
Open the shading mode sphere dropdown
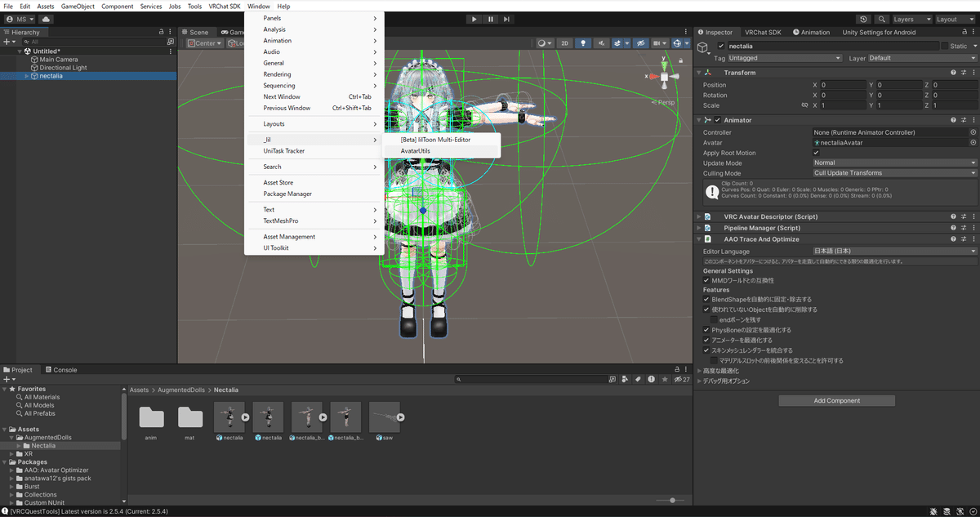coord(546,43)
